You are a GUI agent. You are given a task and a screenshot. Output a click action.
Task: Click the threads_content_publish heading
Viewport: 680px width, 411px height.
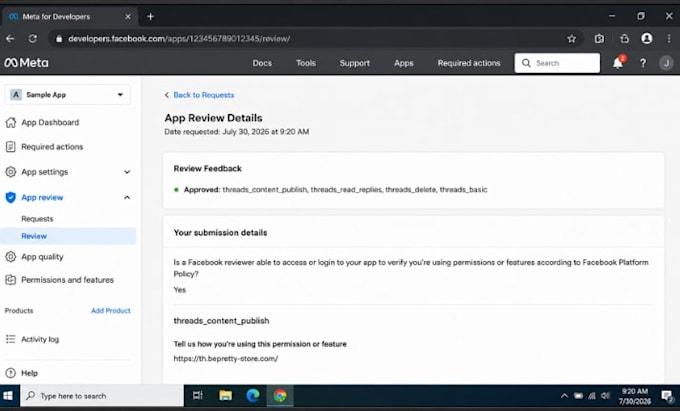click(x=221, y=321)
